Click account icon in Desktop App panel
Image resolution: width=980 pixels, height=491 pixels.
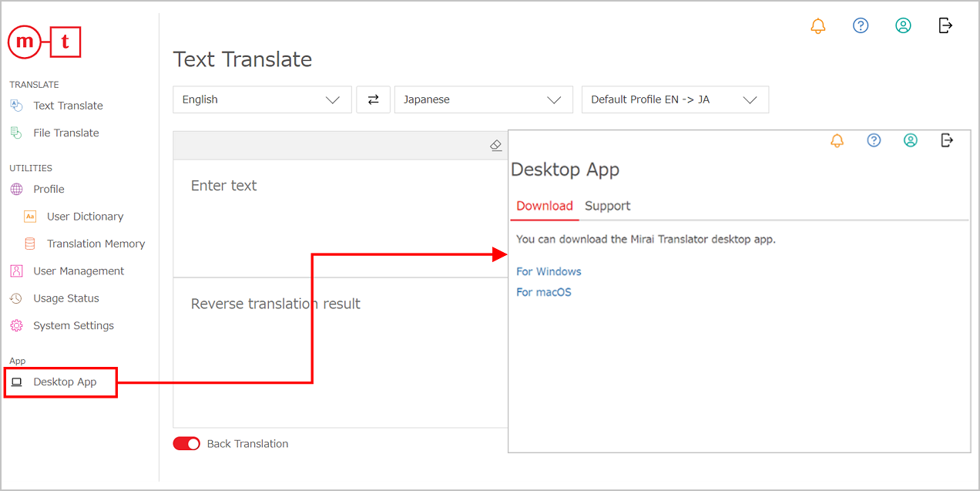911,140
